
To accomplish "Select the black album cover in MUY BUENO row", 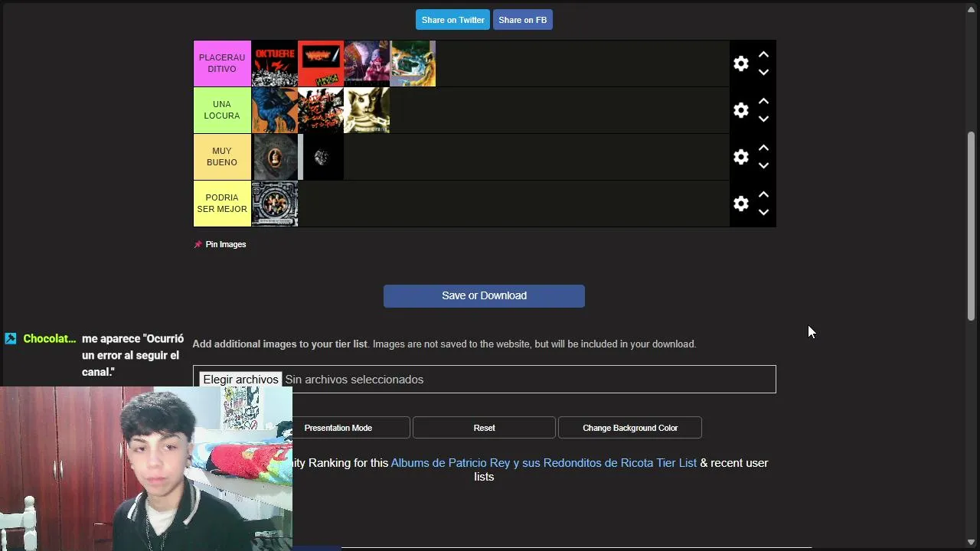I will click(321, 157).
